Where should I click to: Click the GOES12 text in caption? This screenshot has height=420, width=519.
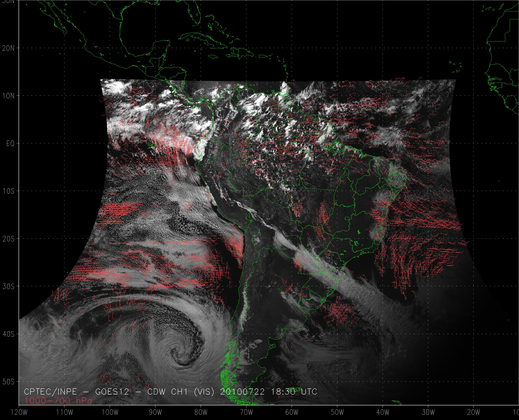(x=112, y=392)
